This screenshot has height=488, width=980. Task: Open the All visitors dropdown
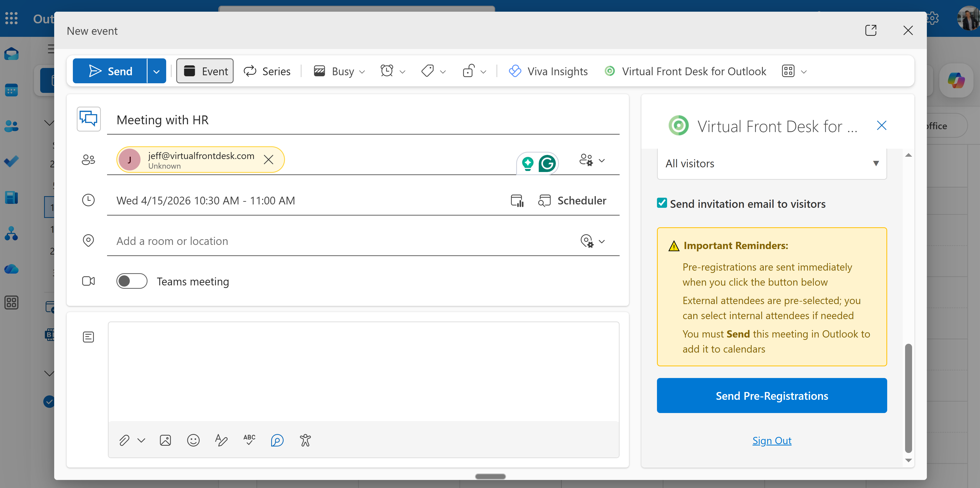point(772,164)
